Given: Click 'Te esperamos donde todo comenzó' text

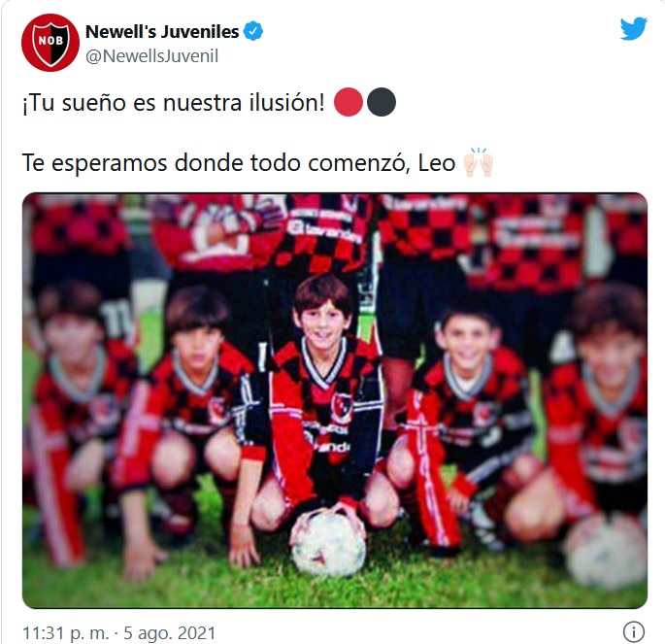Looking at the screenshot, I should click(216, 163).
